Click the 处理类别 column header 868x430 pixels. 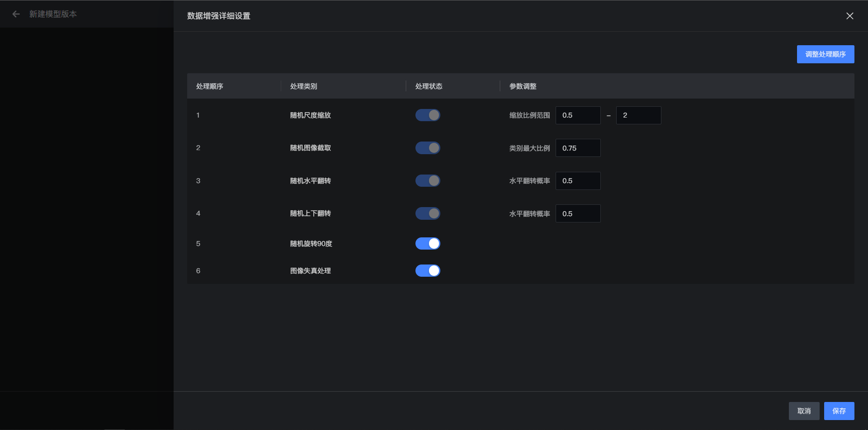pos(304,86)
